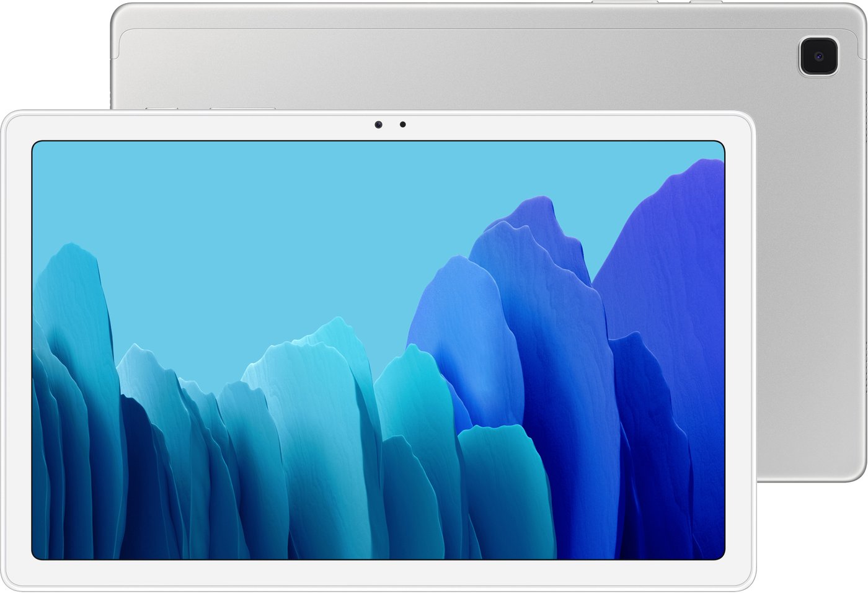Tap the front camera lens on the bezel
Screen dimensions: 868x593
click(378, 125)
